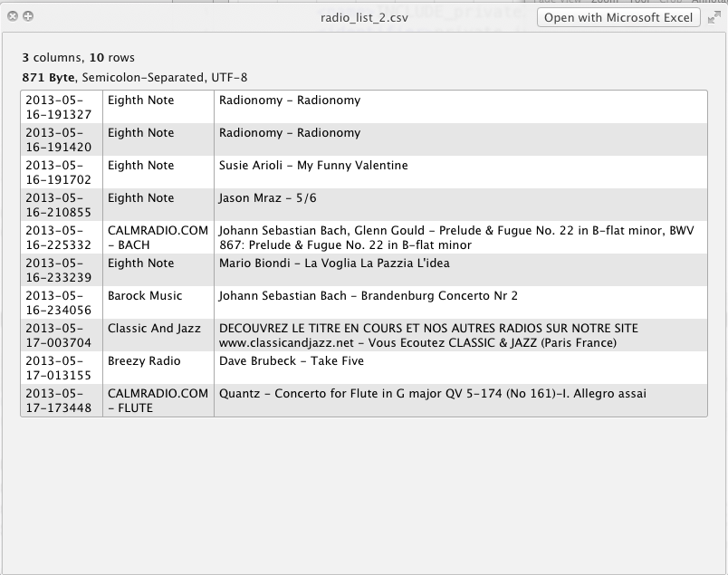Enter full screen with the arrows icon
The image size is (728, 575).
(x=714, y=17)
